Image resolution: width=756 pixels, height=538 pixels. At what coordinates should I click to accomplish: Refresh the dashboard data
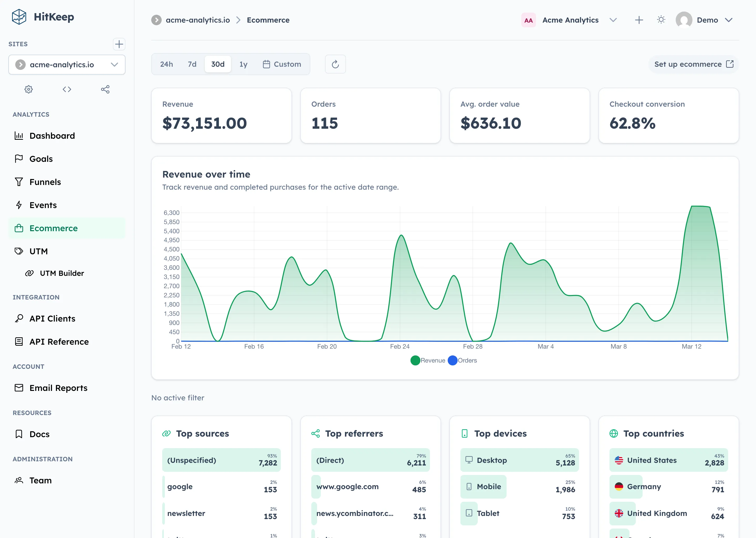pos(335,64)
